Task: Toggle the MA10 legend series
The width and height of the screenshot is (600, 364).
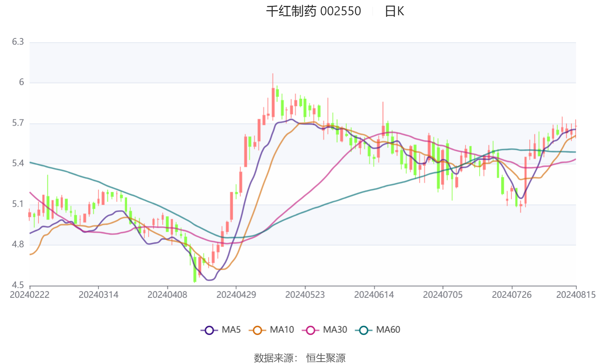Action: pyautogui.click(x=271, y=330)
